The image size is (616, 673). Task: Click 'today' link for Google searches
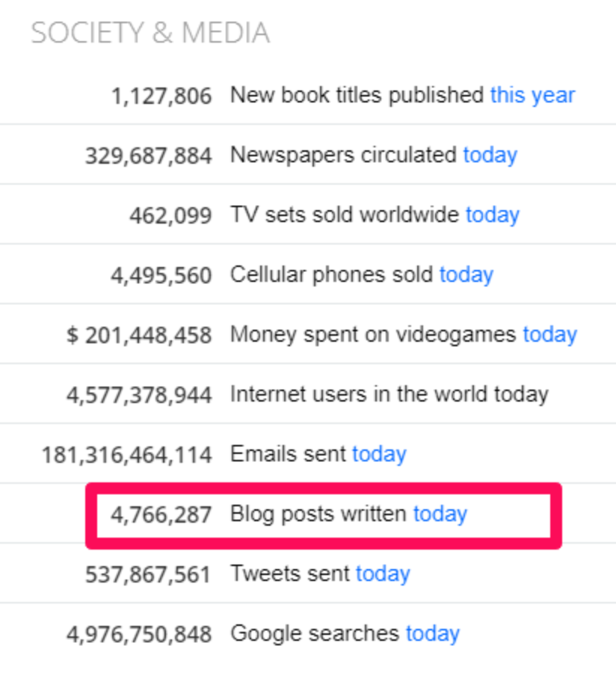click(432, 634)
